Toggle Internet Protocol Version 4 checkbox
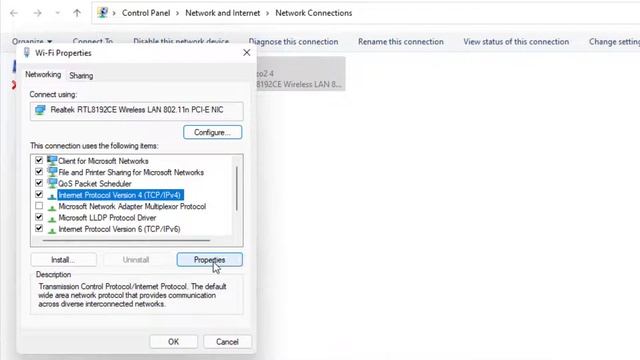Image resolution: width=640 pixels, height=360 pixels. click(x=39, y=195)
